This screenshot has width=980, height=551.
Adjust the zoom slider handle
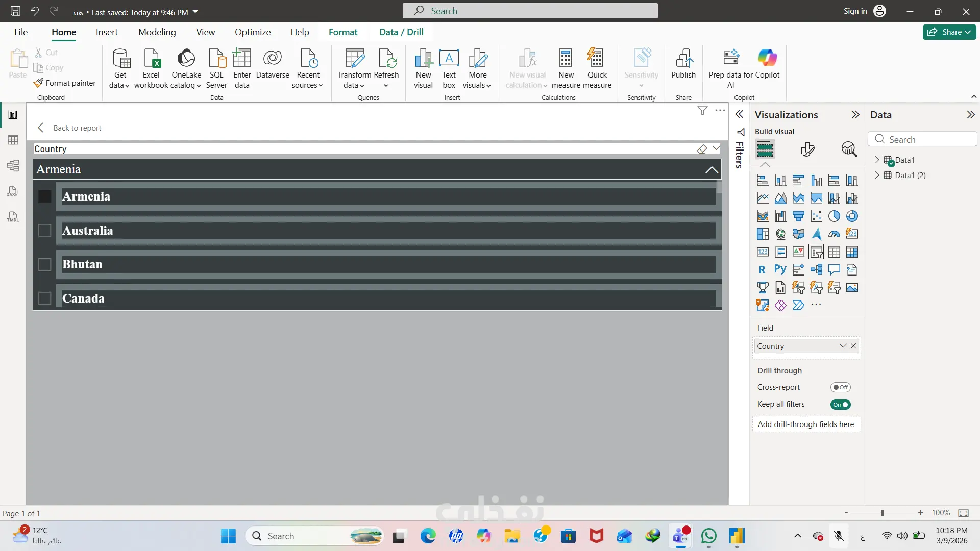[x=883, y=513]
